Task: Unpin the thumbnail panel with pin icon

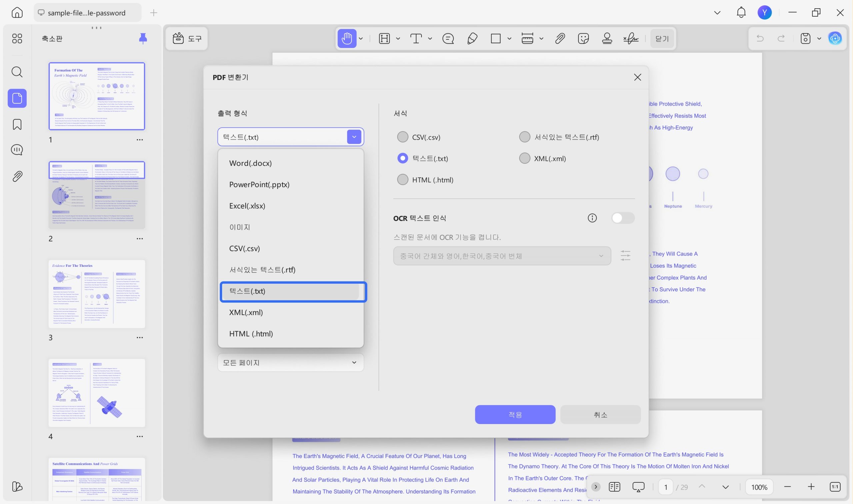Action: [143, 38]
